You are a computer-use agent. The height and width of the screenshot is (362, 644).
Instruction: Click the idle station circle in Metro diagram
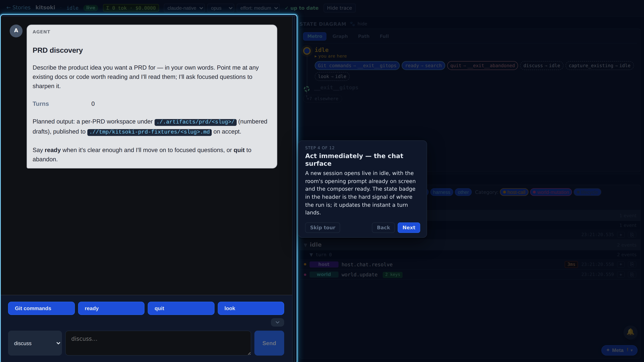(307, 51)
